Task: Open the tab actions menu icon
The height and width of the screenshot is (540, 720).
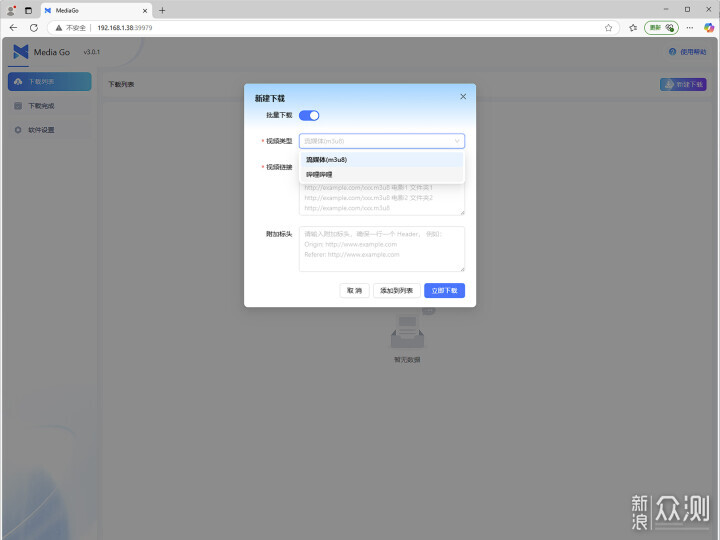Action: 28,10
